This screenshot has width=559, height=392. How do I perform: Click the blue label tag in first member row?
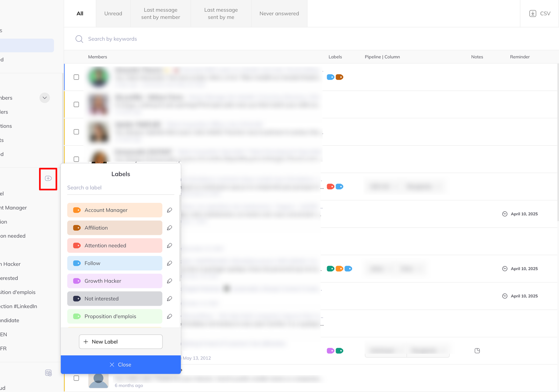[331, 77]
